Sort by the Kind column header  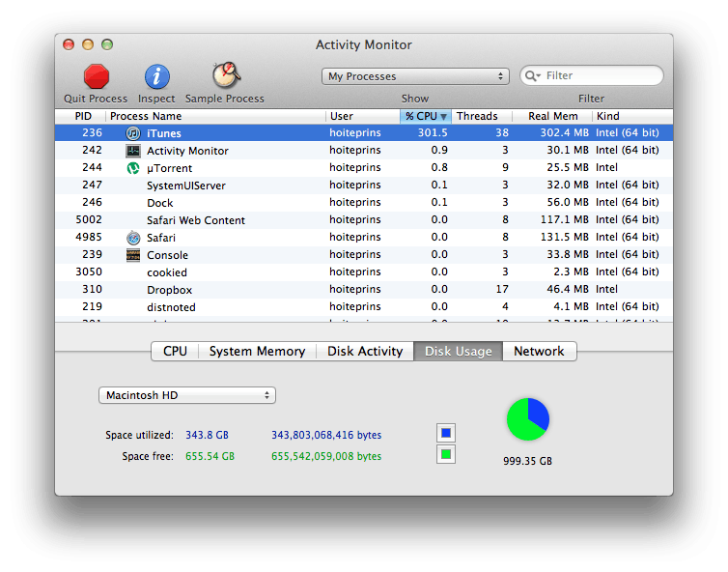632,116
